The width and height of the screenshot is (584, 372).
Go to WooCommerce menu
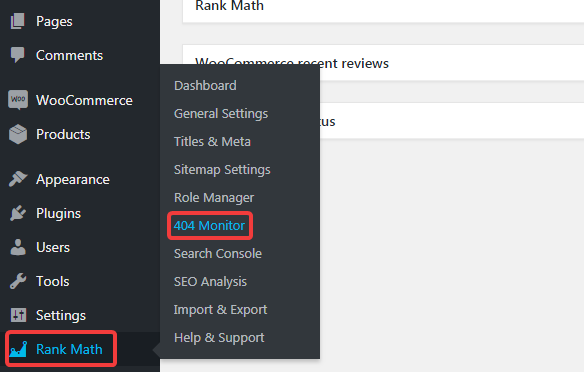(x=84, y=100)
